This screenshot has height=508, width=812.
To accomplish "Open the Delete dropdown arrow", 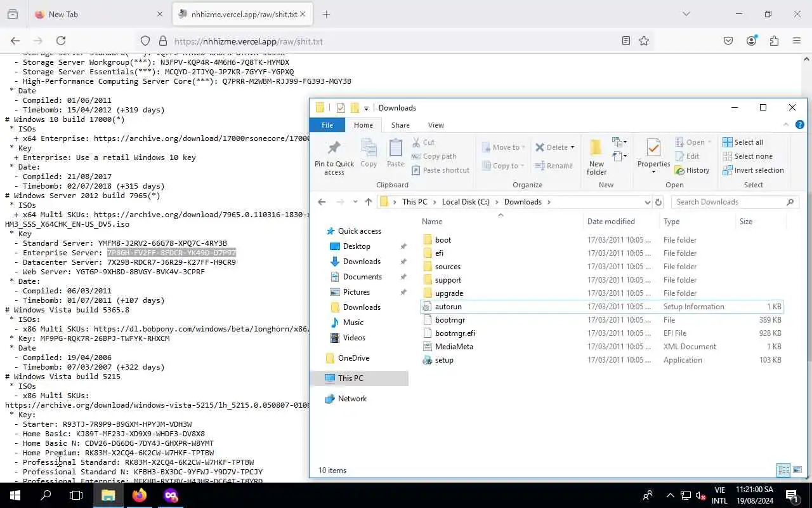I will 572,147.
